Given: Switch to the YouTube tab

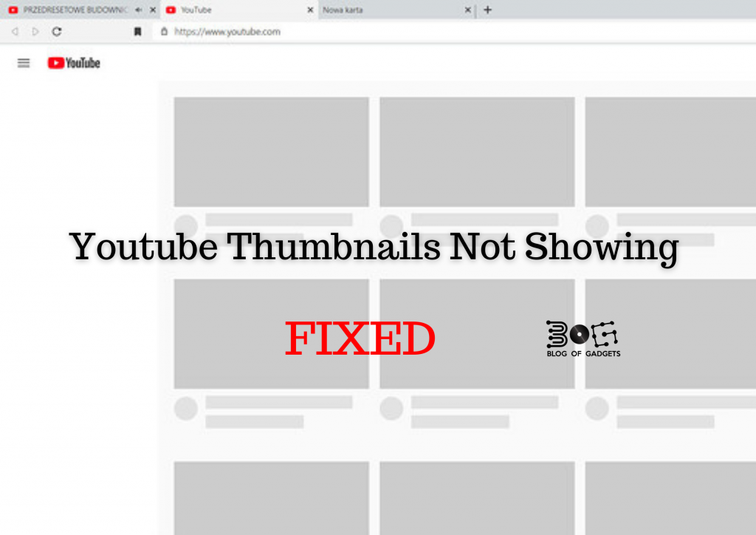Looking at the screenshot, I should point(240,10).
